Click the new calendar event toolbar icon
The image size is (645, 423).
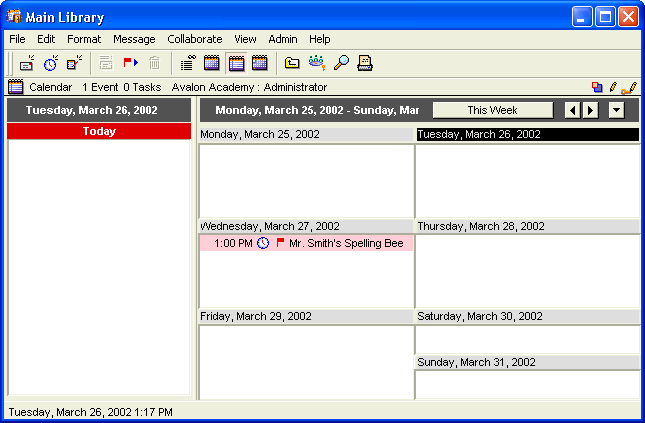tap(27, 63)
